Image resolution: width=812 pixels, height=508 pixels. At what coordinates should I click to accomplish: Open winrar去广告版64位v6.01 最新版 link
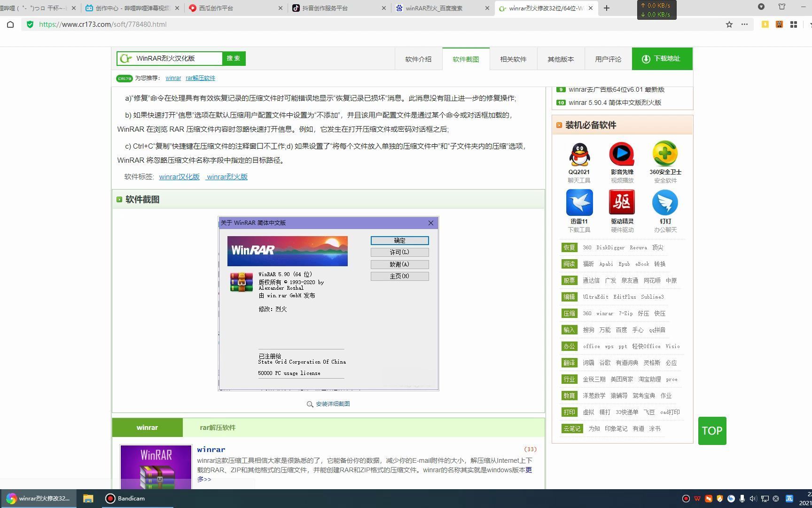point(617,89)
